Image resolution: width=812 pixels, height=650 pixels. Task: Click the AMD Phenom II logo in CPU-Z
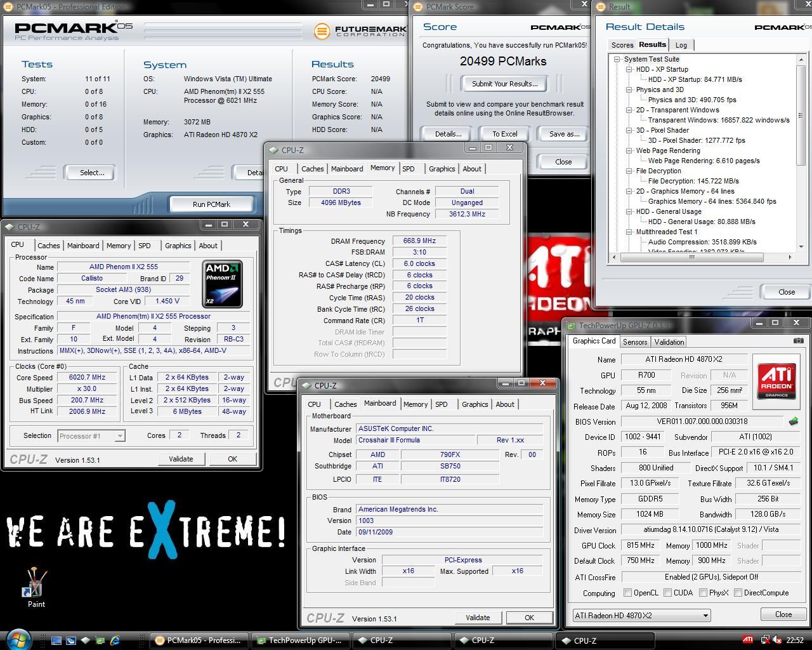222,284
